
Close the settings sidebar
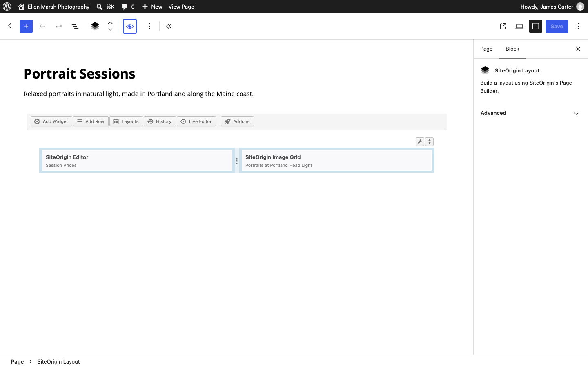pyautogui.click(x=578, y=49)
